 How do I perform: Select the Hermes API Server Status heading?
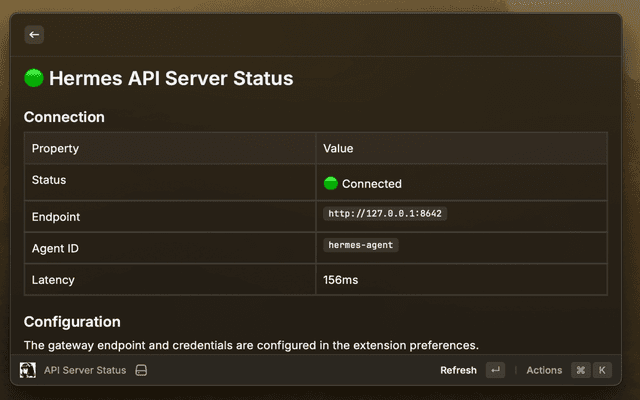[171, 78]
